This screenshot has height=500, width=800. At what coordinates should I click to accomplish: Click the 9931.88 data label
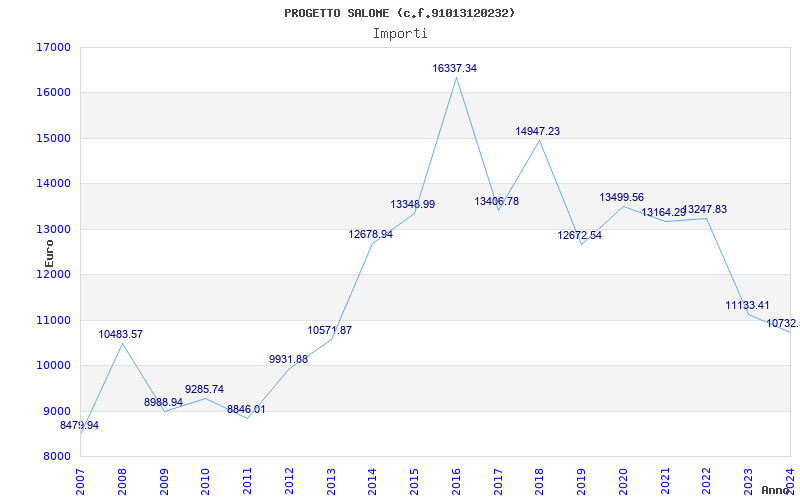click(288, 360)
